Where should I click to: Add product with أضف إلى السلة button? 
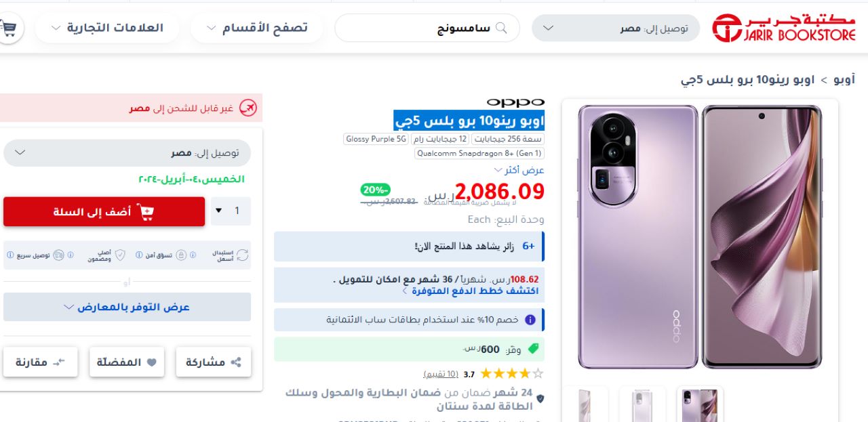[104, 212]
